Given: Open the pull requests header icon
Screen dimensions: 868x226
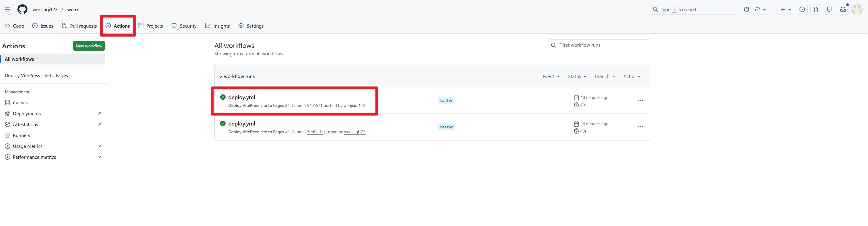Looking at the screenshot, I should click(x=815, y=10).
